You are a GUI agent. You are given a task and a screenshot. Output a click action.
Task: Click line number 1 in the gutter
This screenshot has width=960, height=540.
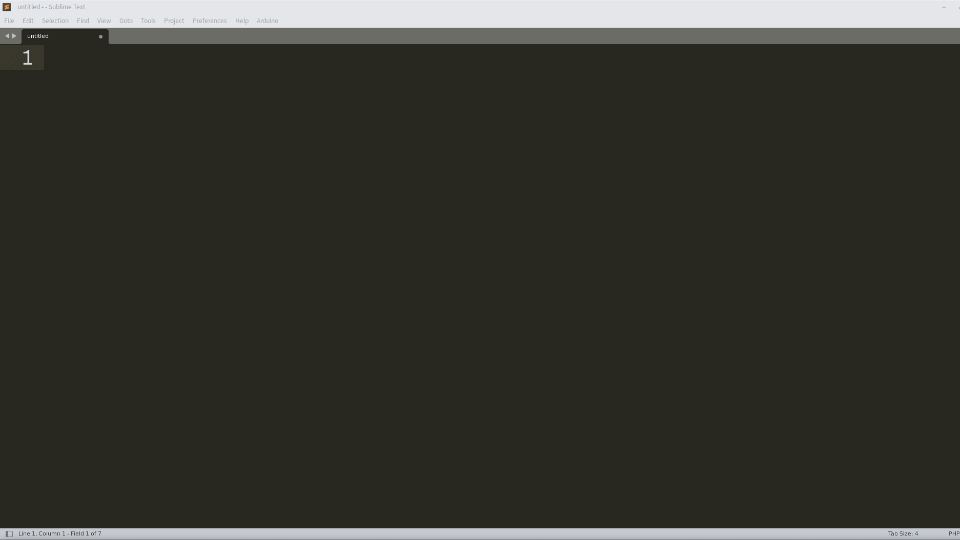click(x=27, y=58)
